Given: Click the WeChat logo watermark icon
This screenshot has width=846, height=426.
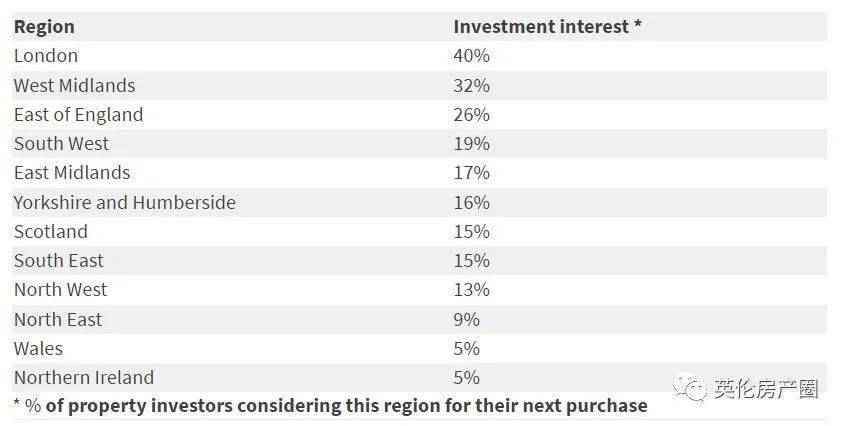Looking at the screenshot, I should [690, 386].
